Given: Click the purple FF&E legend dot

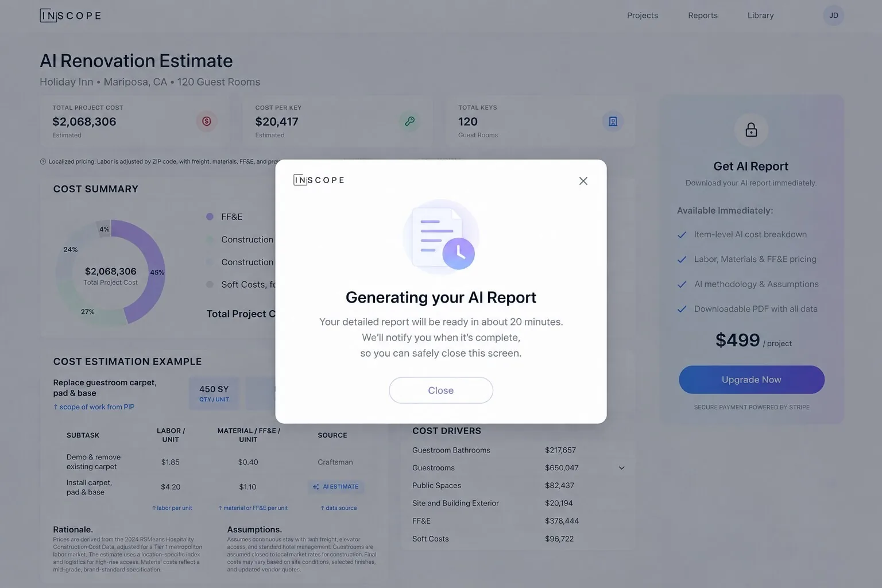Looking at the screenshot, I should (x=210, y=216).
